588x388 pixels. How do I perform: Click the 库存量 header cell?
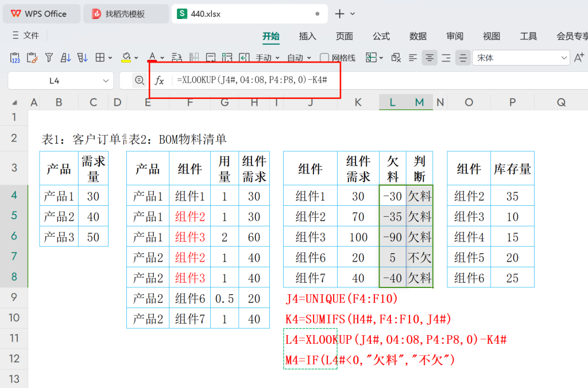click(x=512, y=168)
